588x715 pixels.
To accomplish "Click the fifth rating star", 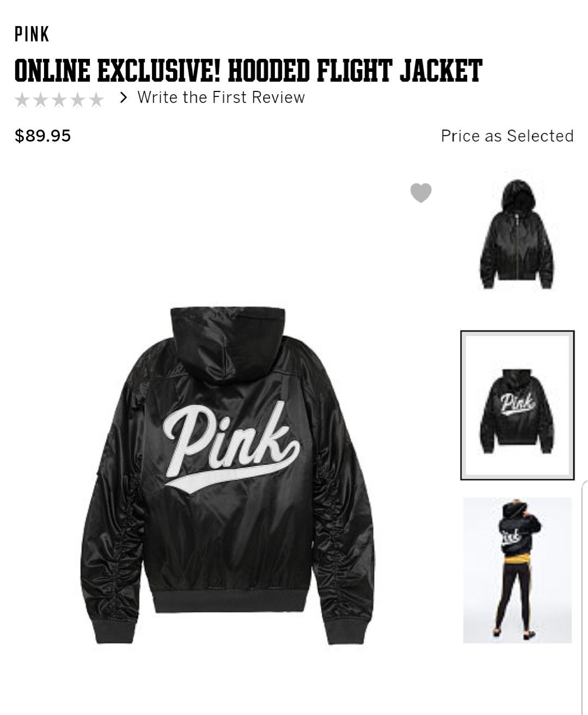I will pos(96,100).
